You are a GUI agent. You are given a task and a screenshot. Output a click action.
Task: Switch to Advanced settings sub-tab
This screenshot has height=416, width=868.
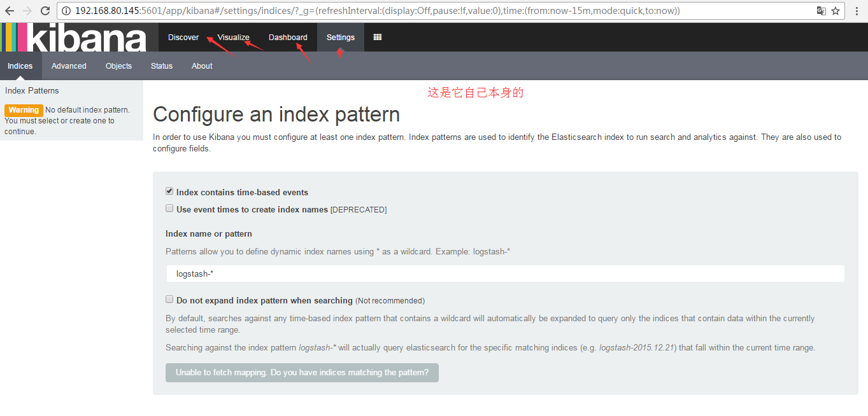[x=69, y=66]
